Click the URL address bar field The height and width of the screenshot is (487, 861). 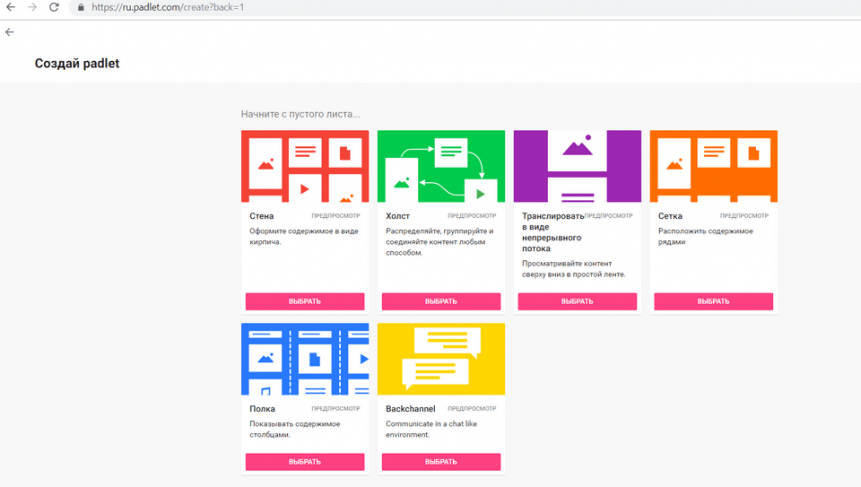pyautogui.click(x=400, y=7)
